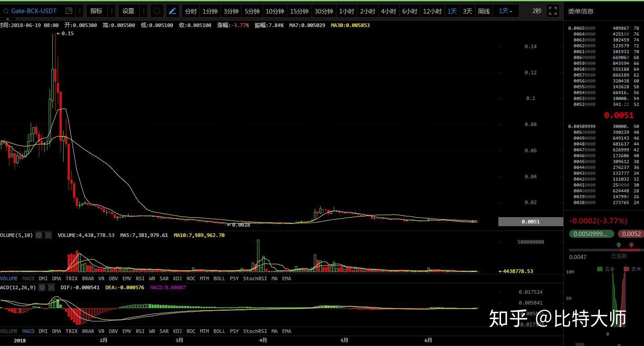The image size is (644, 346).
Task: Select the 6小时 interval
Action: [x=409, y=11]
